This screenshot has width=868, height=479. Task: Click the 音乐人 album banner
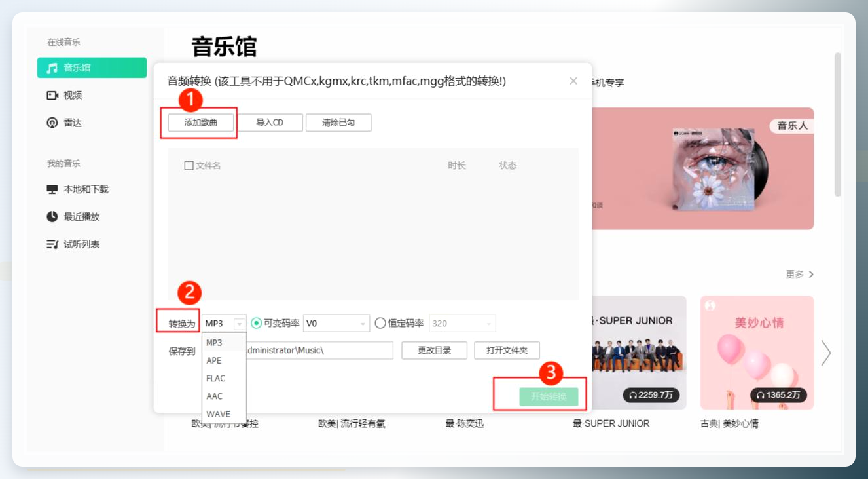coord(702,169)
